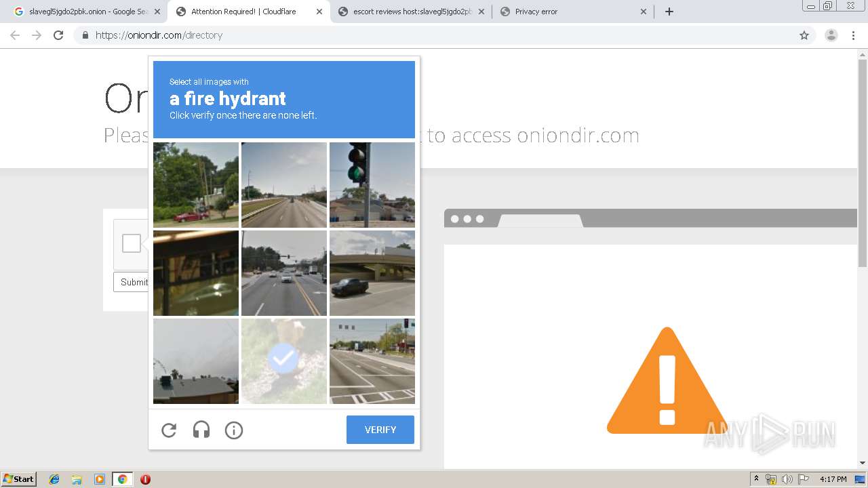Open the media player taskbar icon
Viewport: 868px width, 488px height.
click(x=100, y=479)
